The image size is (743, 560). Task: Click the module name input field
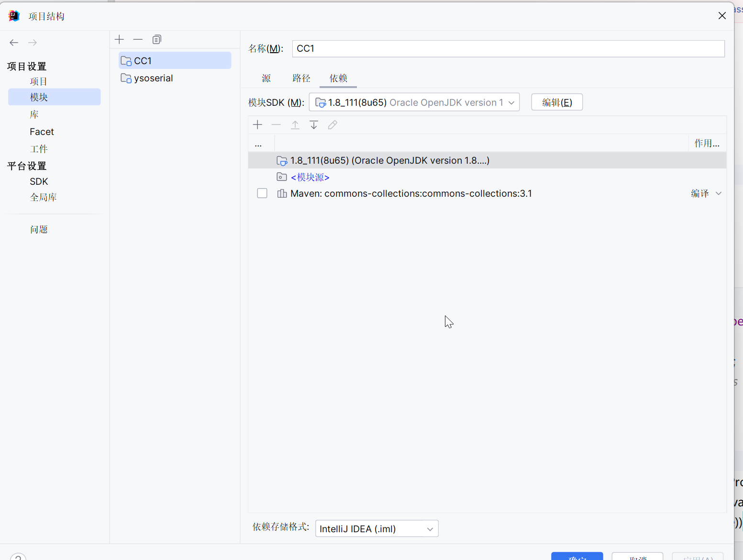coord(508,49)
